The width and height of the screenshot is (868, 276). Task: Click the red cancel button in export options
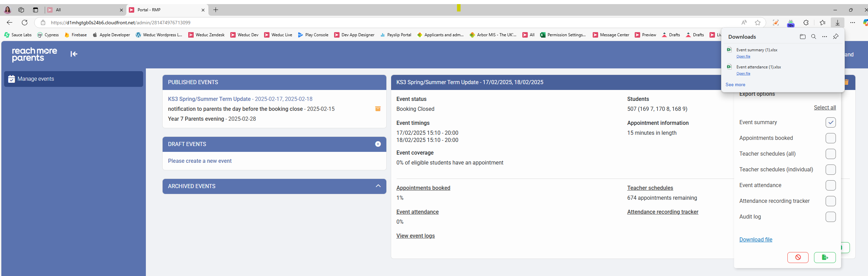pos(798,258)
